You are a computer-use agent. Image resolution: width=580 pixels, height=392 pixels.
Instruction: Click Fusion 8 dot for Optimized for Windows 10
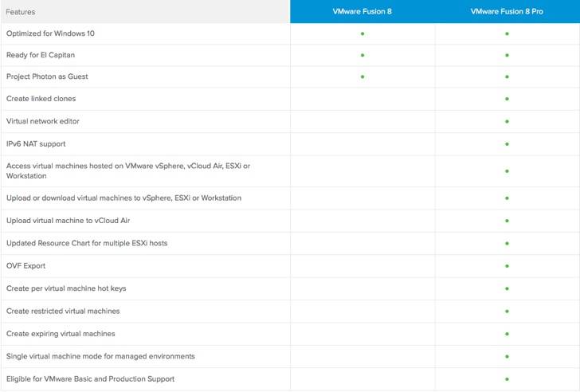click(362, 33)
